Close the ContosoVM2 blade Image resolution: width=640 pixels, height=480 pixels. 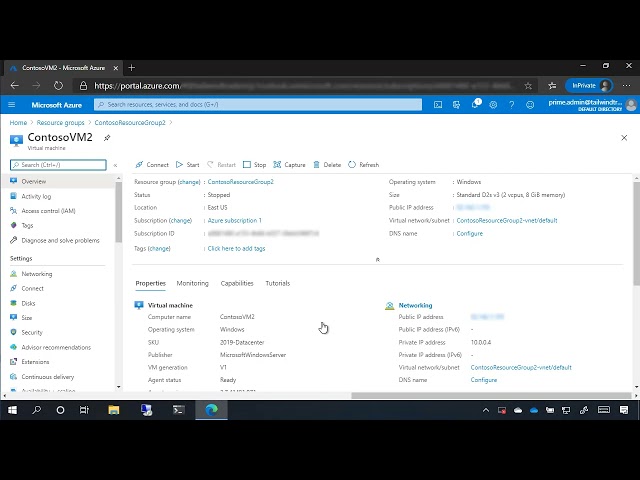624,138
